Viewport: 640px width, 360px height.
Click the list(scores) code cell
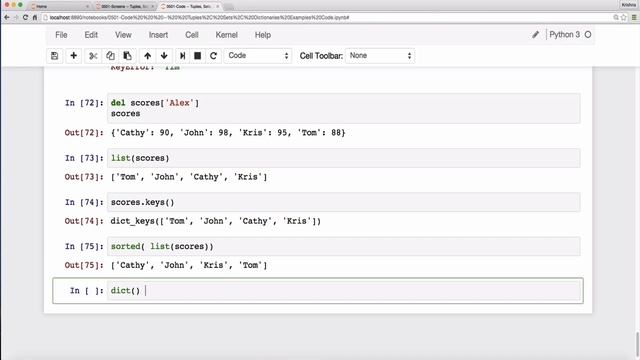pos(344,158)
